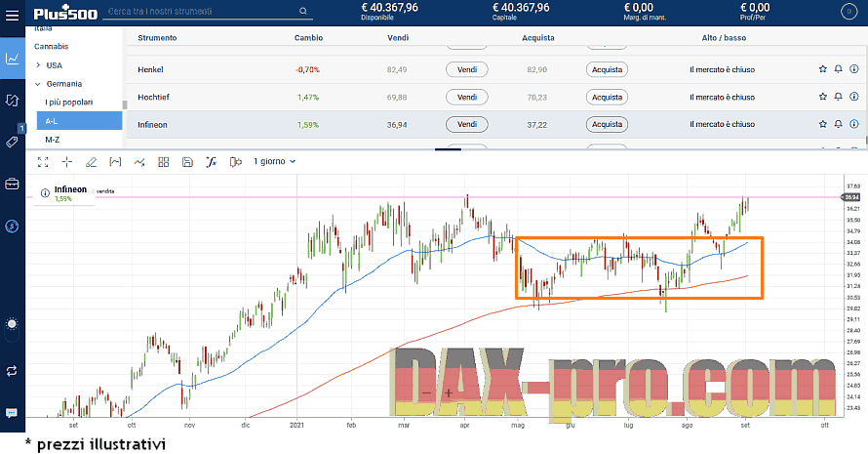
Task: Open the hamburger main menu
Action: pyautogui.click(x=12, y=15)
